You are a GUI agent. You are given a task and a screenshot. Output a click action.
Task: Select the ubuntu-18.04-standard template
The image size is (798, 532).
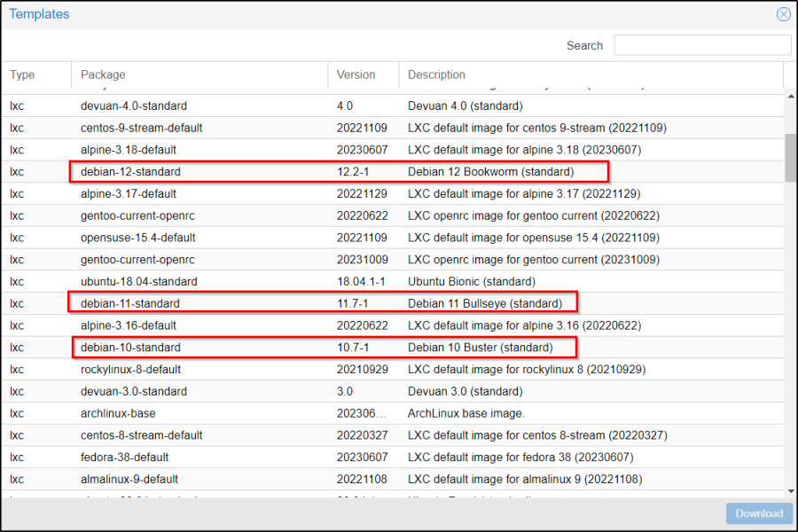pyautogui.click(x=138, y=282)
